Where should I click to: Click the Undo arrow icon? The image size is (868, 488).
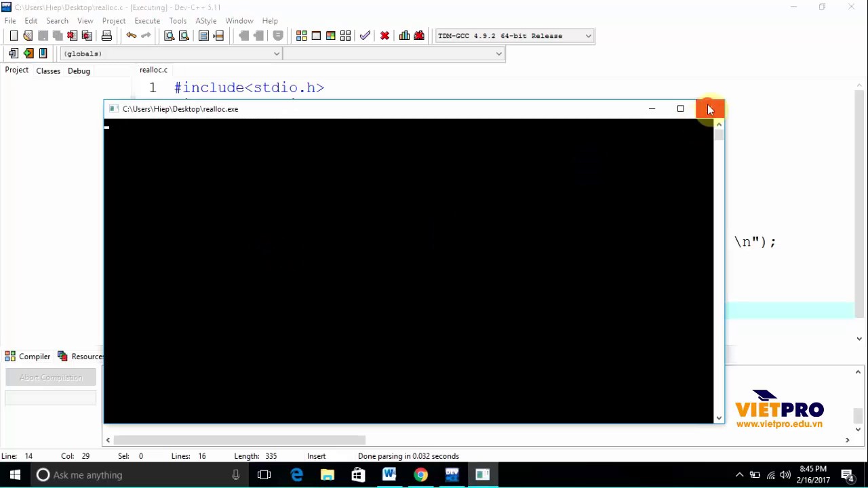point(131,36)
